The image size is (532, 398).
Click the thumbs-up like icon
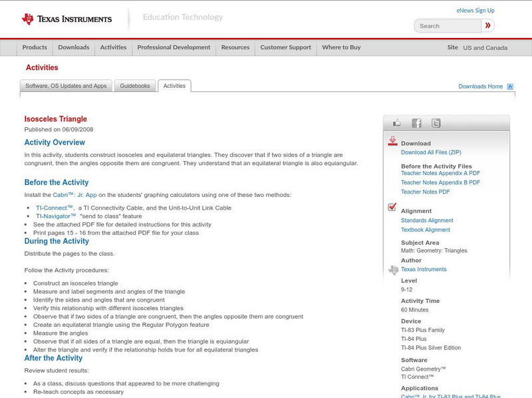point(396,123)
